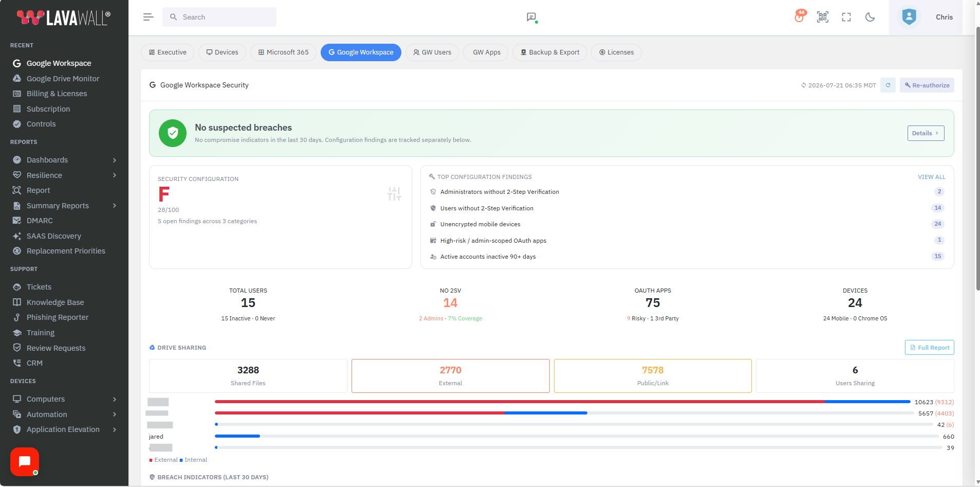Open the chat messages icon in header

pos(531,17)
